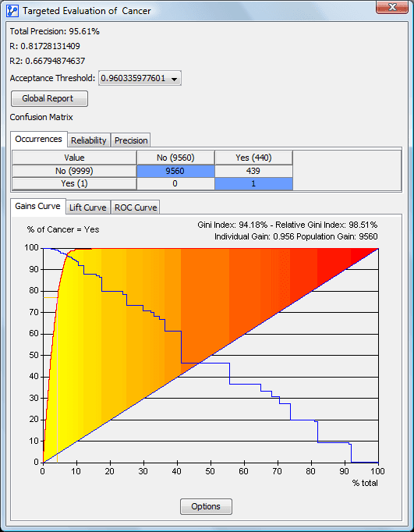Click the Value column header
414x532 pixels.
(x=74, y=158)
